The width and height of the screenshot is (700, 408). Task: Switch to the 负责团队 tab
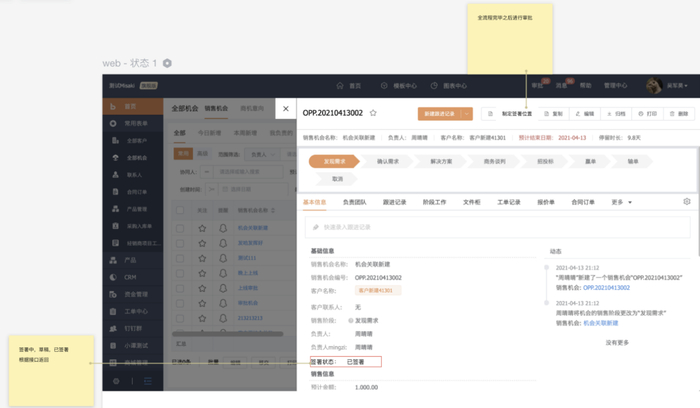coord(355,202)
